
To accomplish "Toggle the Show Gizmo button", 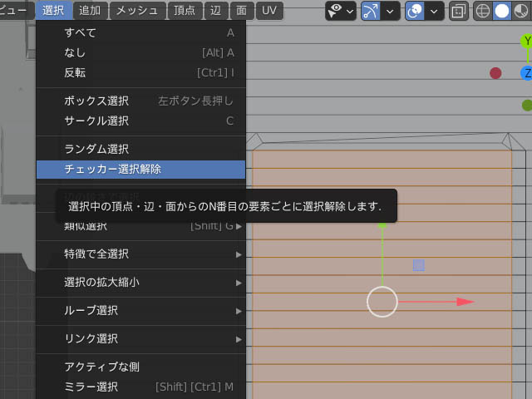I will [371, 11].
